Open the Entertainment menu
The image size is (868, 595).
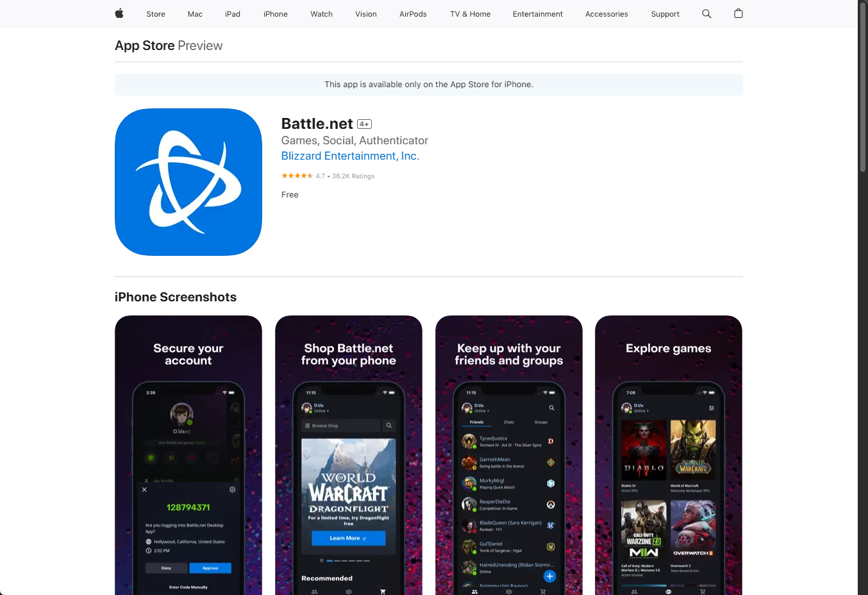point(538,14)
